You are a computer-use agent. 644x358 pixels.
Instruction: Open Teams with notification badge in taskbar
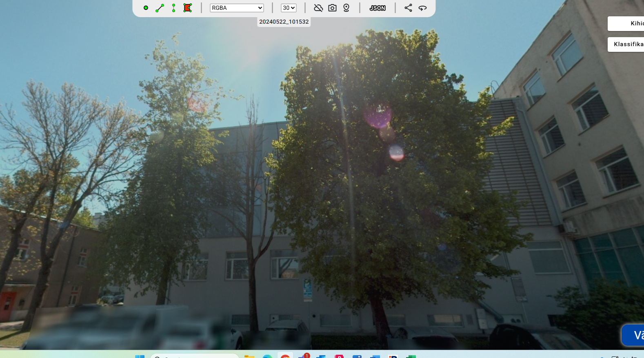pos(303,356)
